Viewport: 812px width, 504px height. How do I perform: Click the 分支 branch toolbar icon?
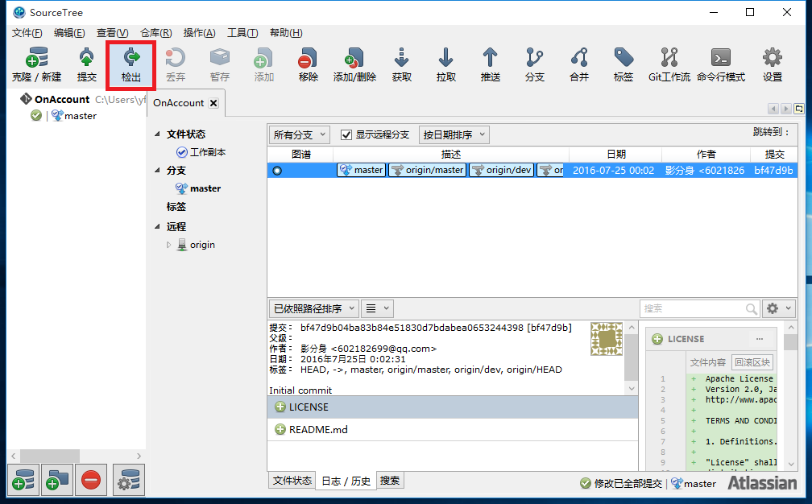[534, 64]
